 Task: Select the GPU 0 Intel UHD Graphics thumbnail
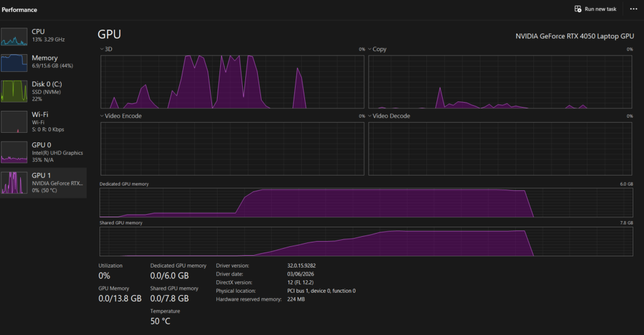pos(14,152)
